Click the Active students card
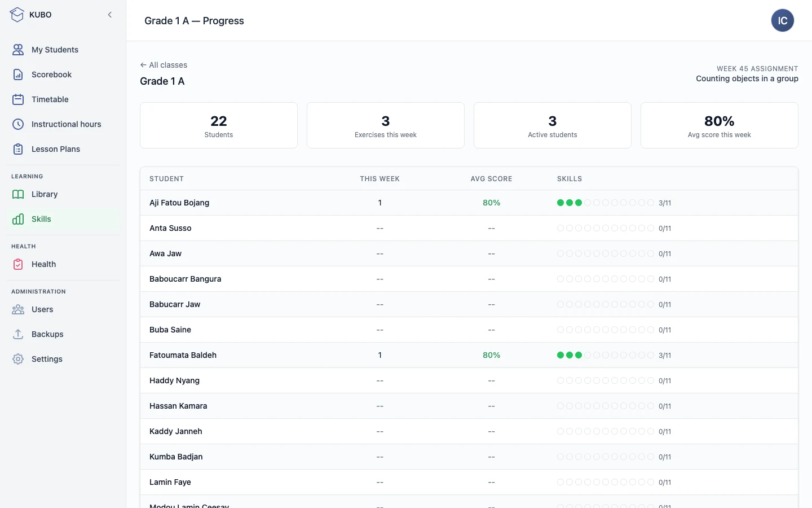Screen dimensions: 812x508 [x=553, y=125]
